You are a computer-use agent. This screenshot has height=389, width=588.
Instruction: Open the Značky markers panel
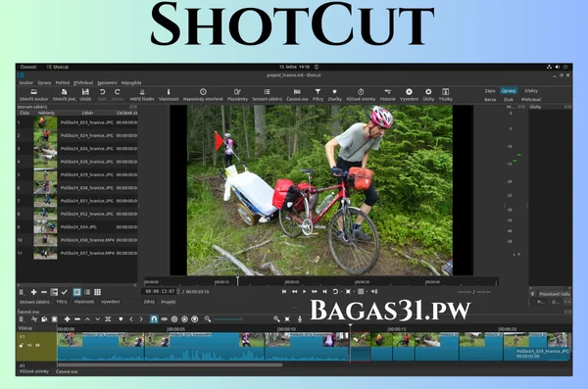334,92
